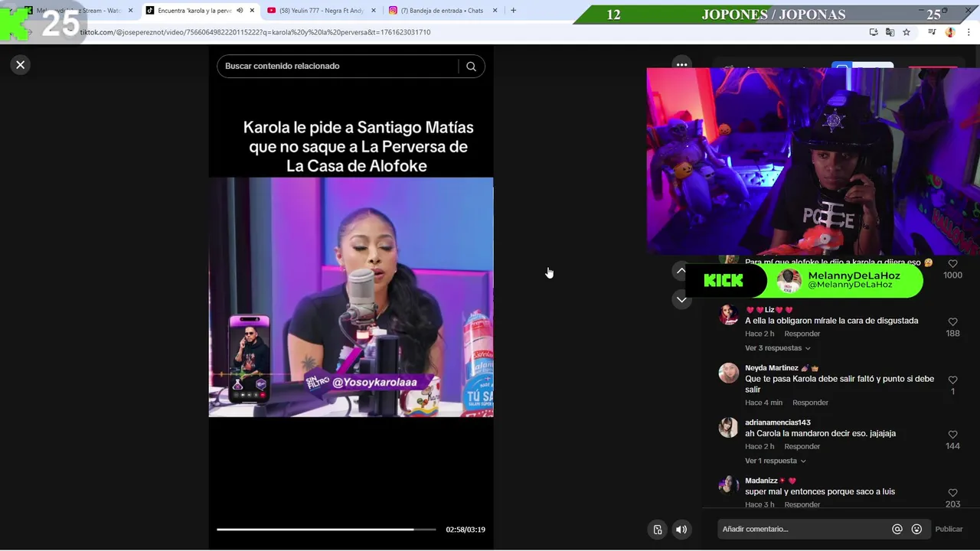Expand Ver 1 respuesta under adrianamencias143
This screenshot has height=551, width=980.
775,461
